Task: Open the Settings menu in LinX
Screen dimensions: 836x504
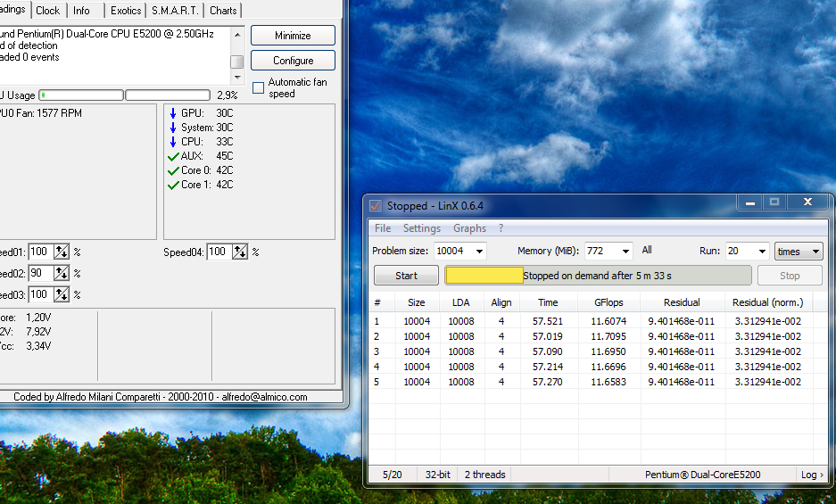Action: (421, 228)
